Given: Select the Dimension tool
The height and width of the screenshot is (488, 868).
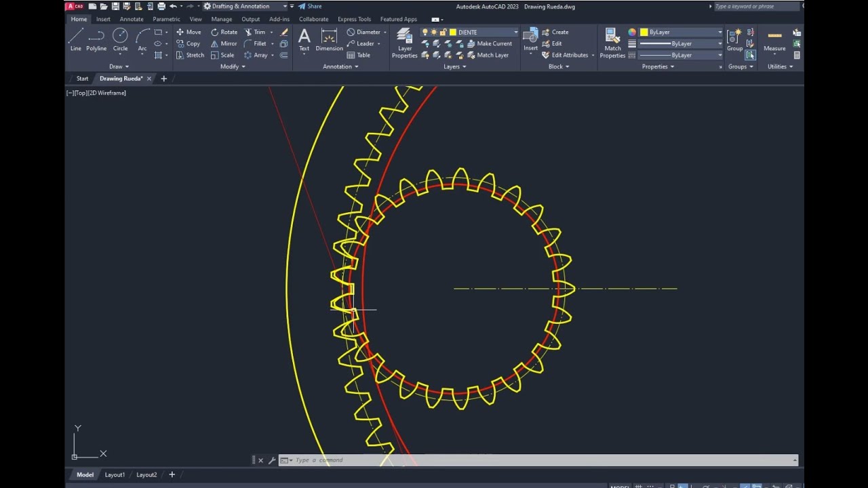Looking at the screenshot, I should 329,39.
